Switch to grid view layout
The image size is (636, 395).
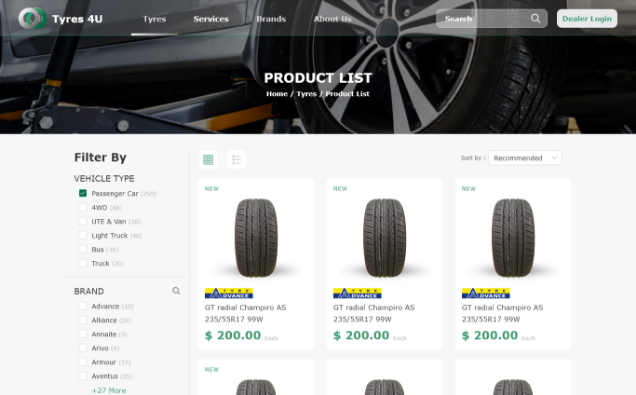click(x=208, y=159)
